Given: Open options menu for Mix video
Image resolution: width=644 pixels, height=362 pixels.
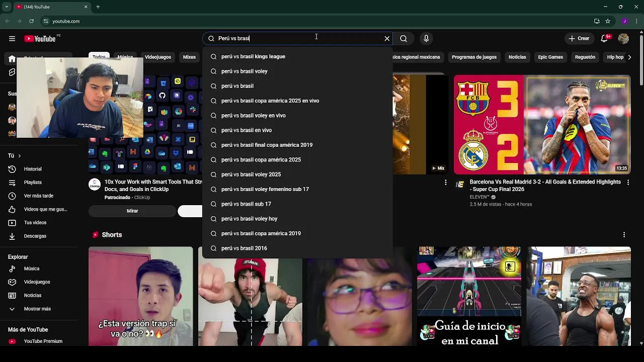Looking at the screenshot, I should coord(445,183).
